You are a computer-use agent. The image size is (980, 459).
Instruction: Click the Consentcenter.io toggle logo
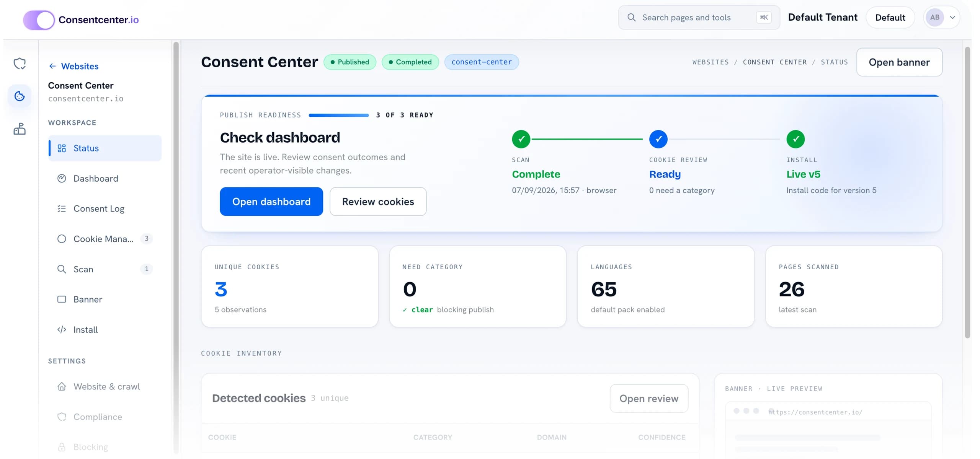click(39, 20)
